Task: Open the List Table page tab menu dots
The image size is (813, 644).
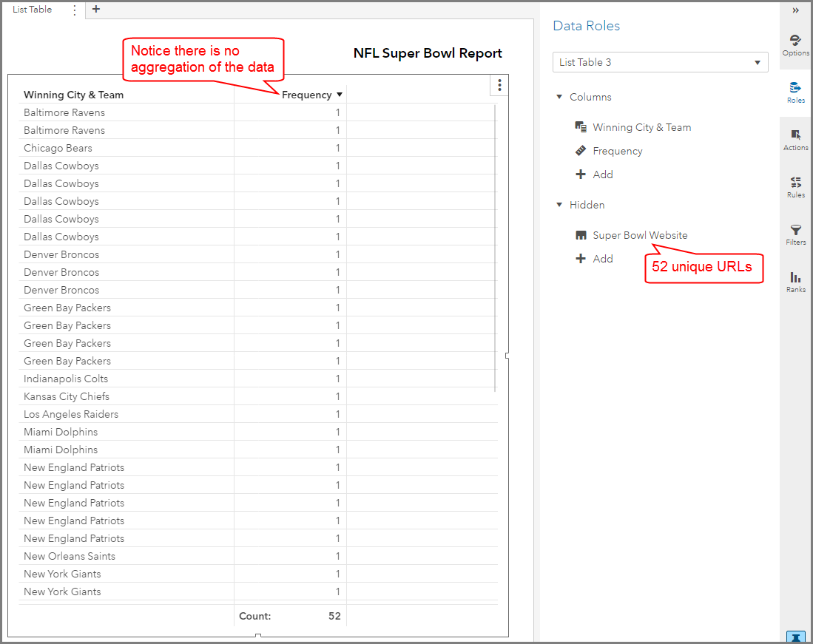Action: click(x=75, y=10)
